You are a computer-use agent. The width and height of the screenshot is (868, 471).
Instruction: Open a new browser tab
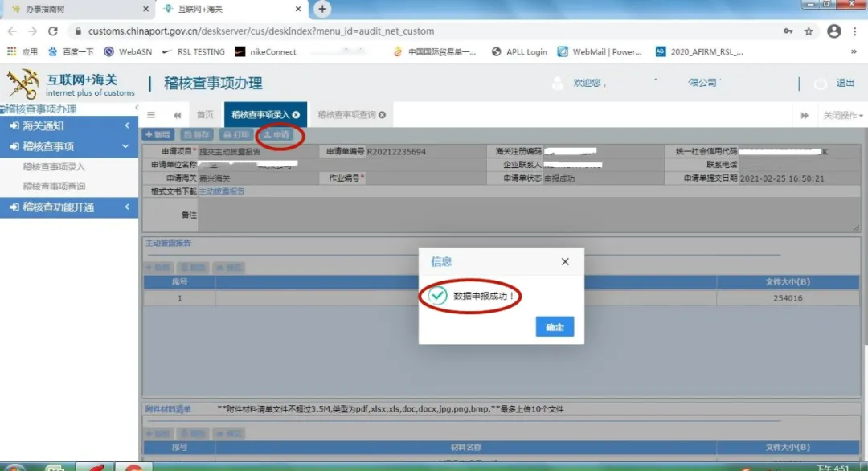pyautogui.click(x=322, y=9)
